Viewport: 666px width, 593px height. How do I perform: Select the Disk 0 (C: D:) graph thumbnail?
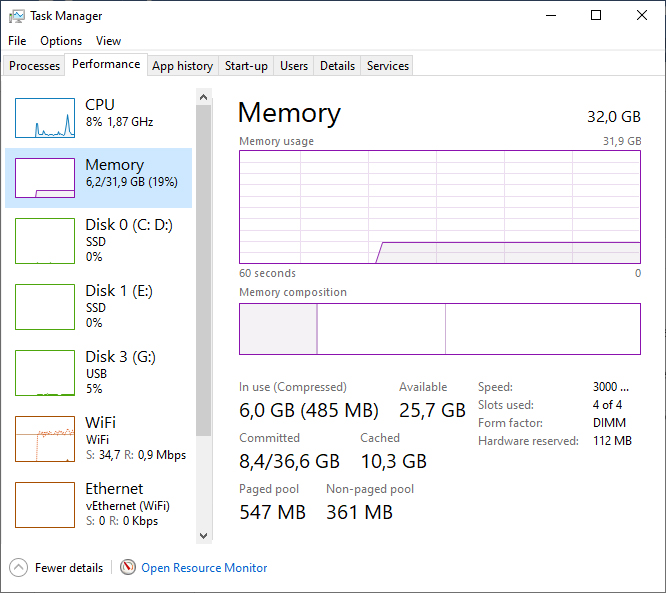[x=45, y=241]
